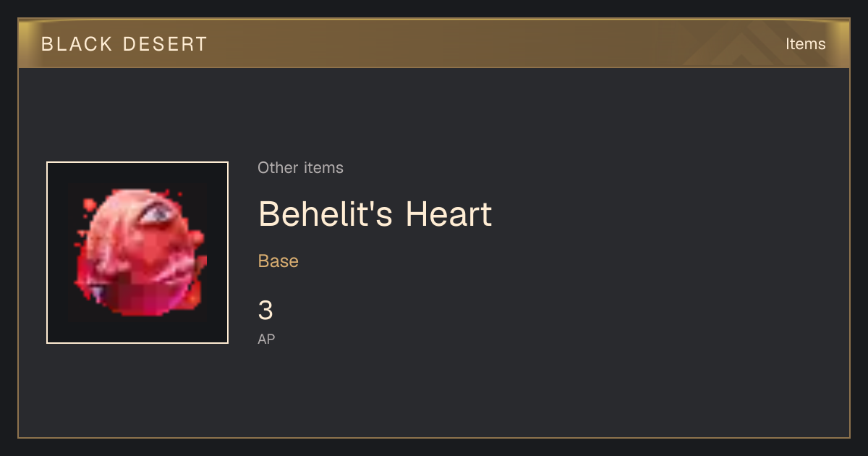Click the AP stat label
Screen dimensions: 868x456
pyautogui.click(x=266, y=339)
